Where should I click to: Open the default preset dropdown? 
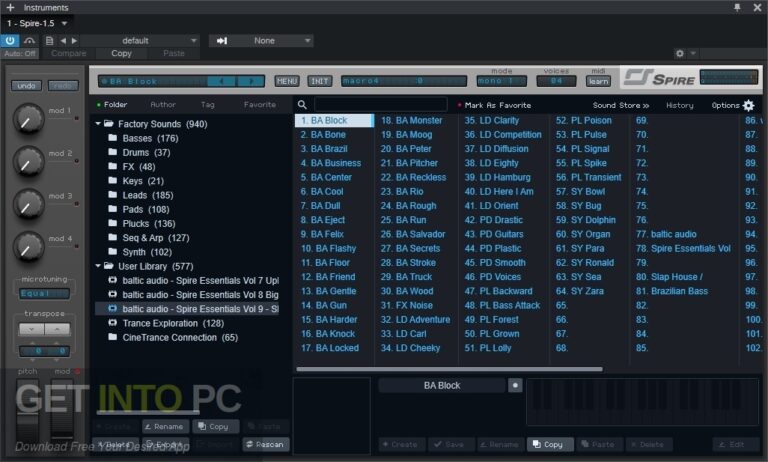point(140,41)
